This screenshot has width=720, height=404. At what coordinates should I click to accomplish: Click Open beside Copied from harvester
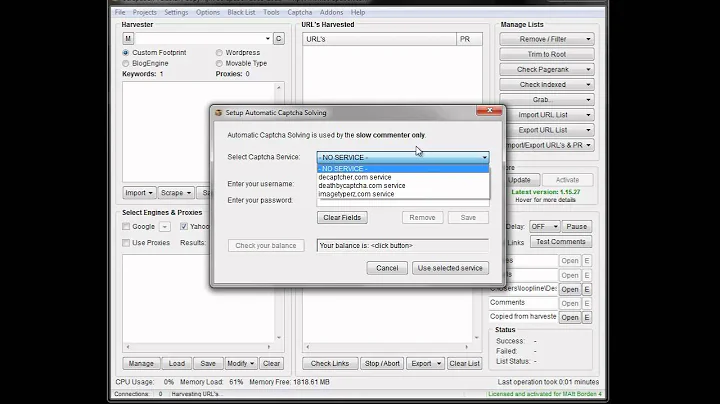point(570,317)
